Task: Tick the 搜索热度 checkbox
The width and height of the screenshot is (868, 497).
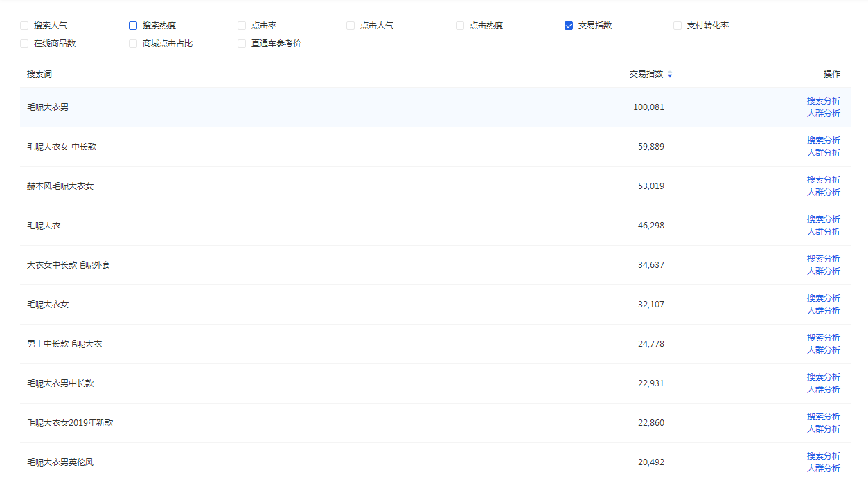Action: [x=133, y=26]
